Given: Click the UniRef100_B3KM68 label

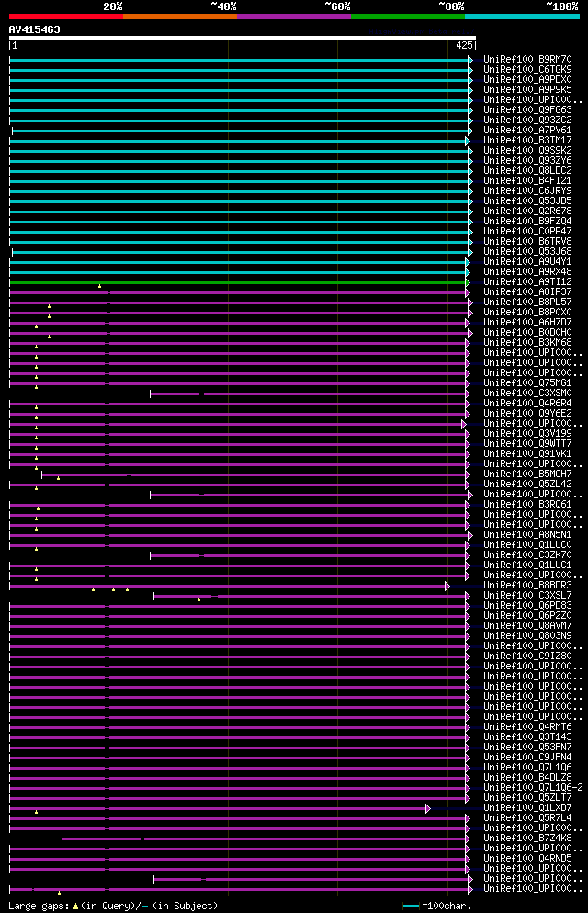Looking at the screenshot, I should tap(527, 342).
